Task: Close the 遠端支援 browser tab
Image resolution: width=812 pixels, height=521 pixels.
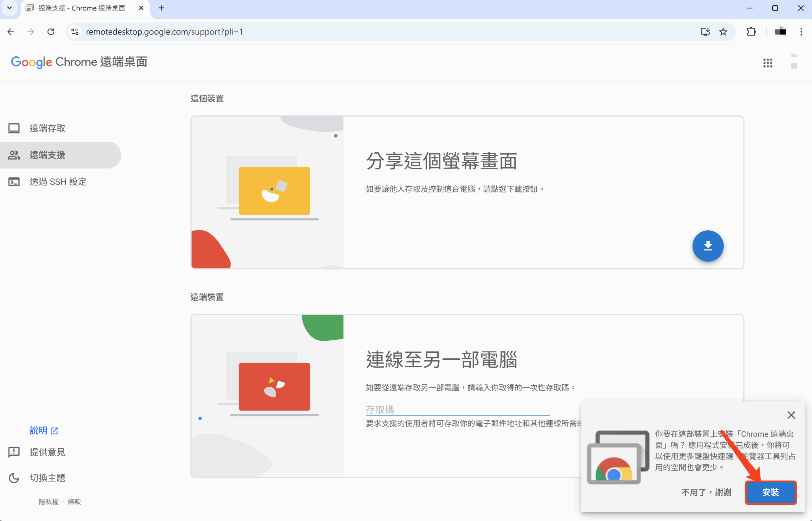Action: pos(141,8)
